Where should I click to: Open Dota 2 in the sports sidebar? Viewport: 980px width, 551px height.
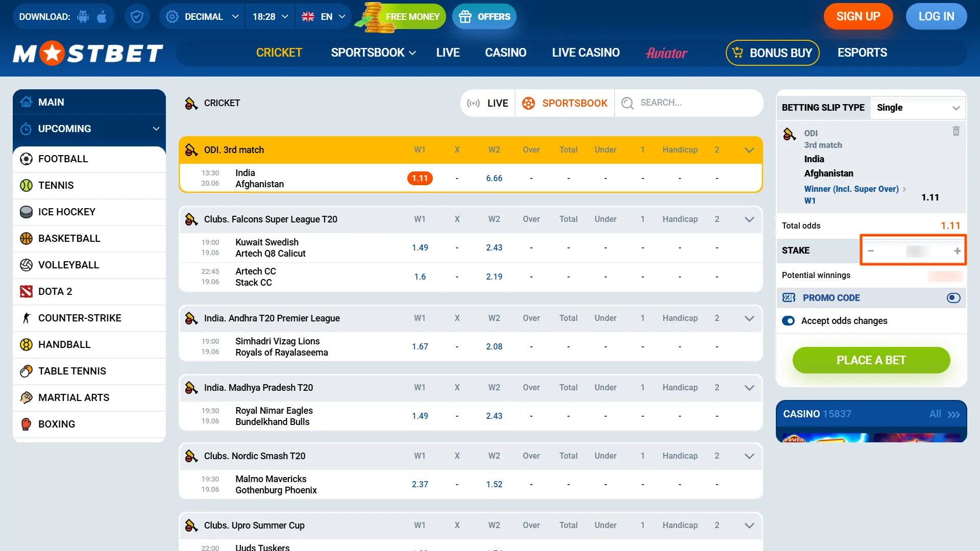click(x=89, y=291)
